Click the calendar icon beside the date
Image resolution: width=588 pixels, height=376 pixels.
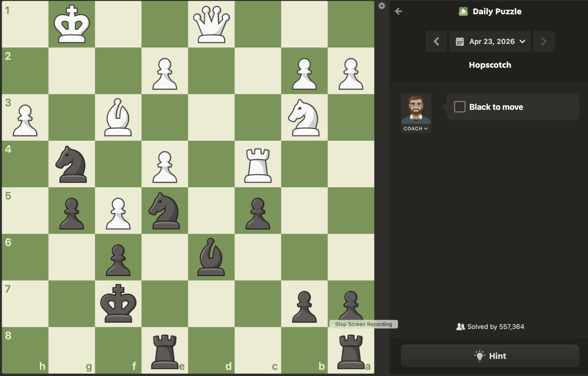coord(460,41)
